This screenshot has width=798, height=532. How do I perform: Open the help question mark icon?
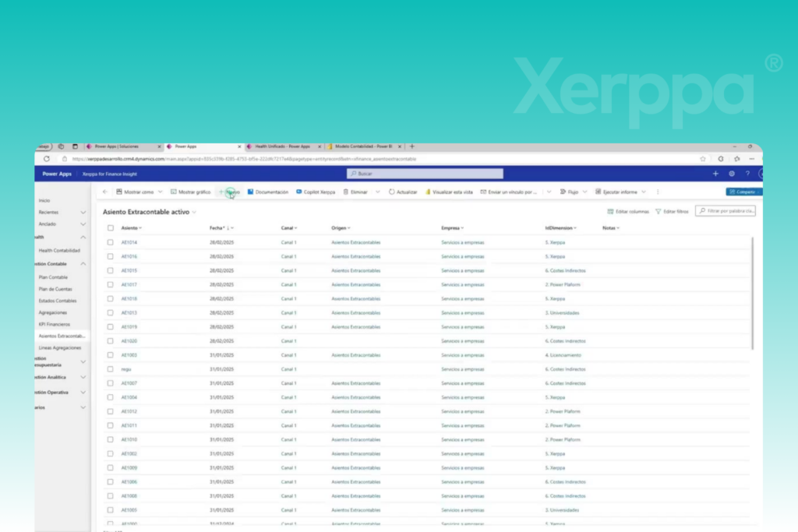[747, 174]
